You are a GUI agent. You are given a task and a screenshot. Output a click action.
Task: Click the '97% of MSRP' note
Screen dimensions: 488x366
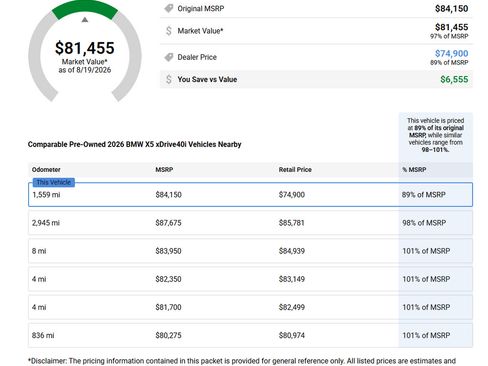click(x=449, y=36)
